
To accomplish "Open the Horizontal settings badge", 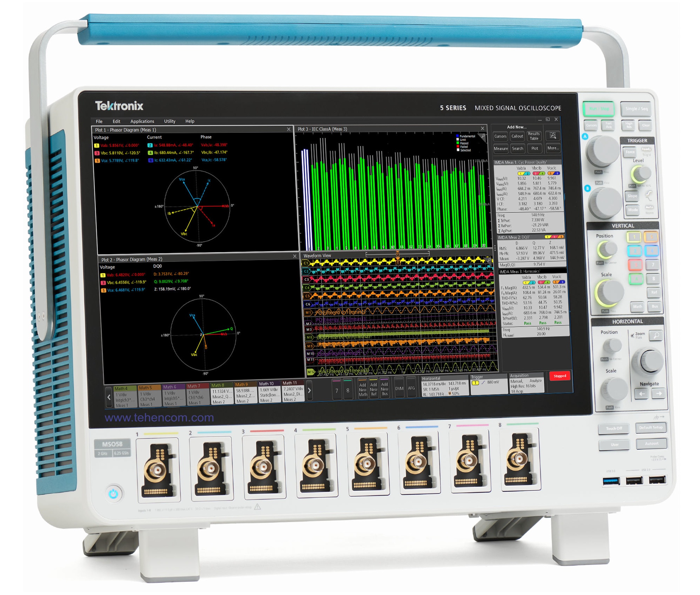I will click(444, 386).
